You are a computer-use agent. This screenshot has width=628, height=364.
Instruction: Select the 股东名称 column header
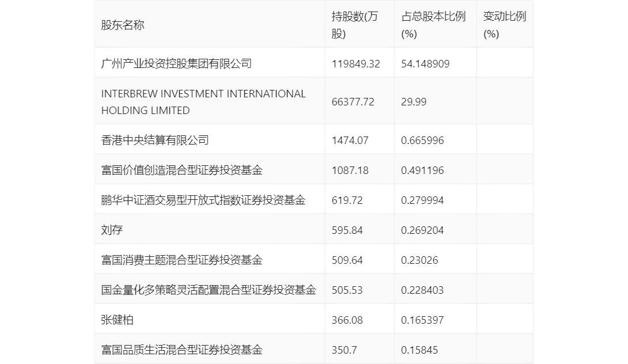[x=123, y=25]
